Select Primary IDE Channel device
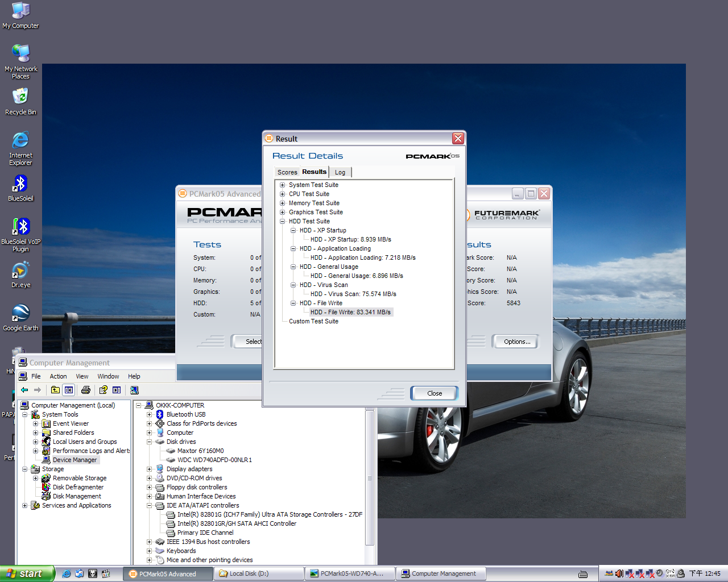The height and width of the screenshot is (582, 728). click(x=205, y=533)
